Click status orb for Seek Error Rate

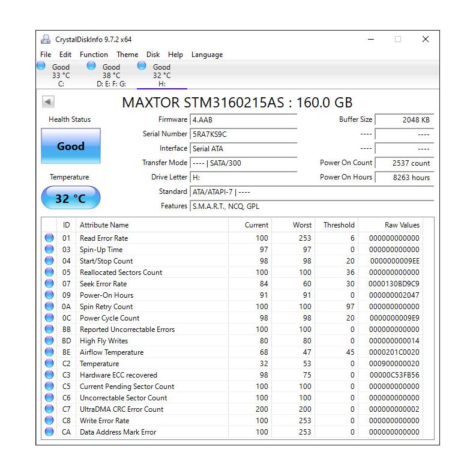tap(49, 284)
